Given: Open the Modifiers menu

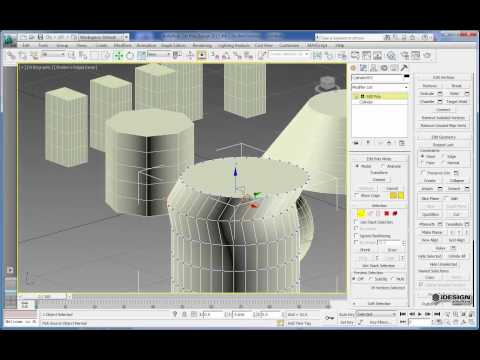Looking at the screenshot, I should tap(123, 45).
